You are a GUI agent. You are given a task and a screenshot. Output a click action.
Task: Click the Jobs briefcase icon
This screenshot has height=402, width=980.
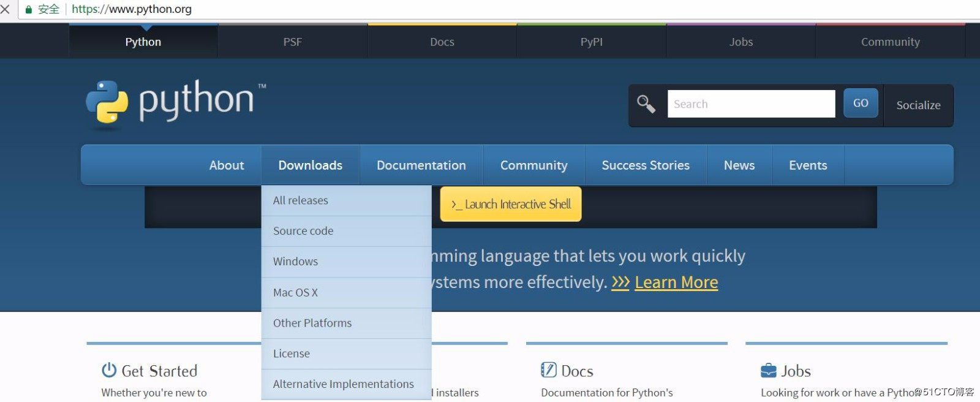768,371
